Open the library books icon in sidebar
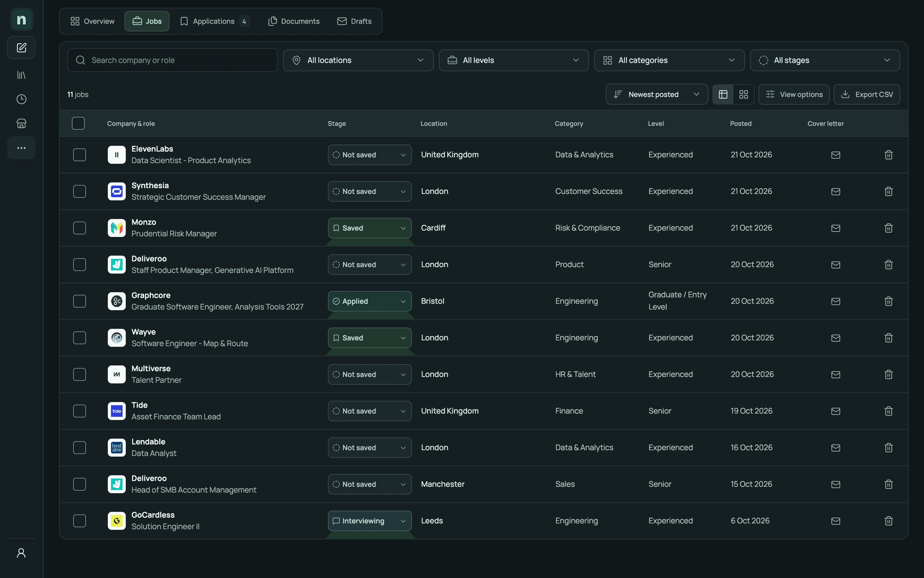Image resolution: width=924 pixels, height=578 pixels. tap(21, 75)
